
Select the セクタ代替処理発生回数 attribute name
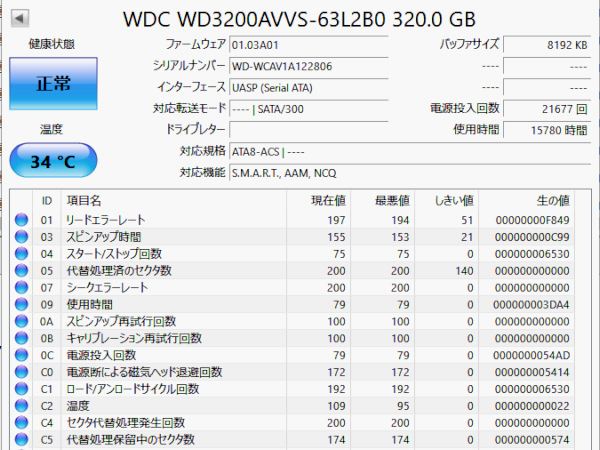126,423
